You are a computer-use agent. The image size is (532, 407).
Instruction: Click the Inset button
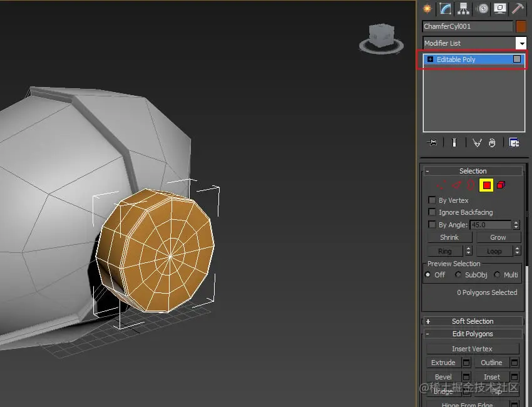click(491, 377)
